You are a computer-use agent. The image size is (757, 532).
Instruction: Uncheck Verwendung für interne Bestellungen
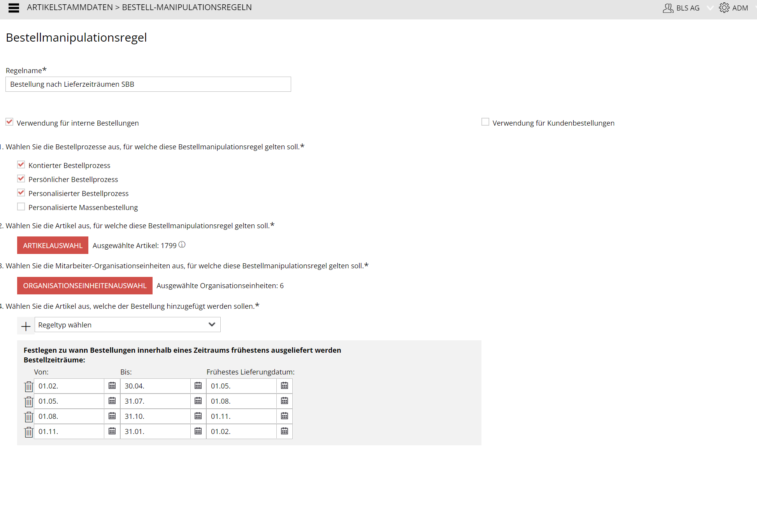click(x=9, y=122)
